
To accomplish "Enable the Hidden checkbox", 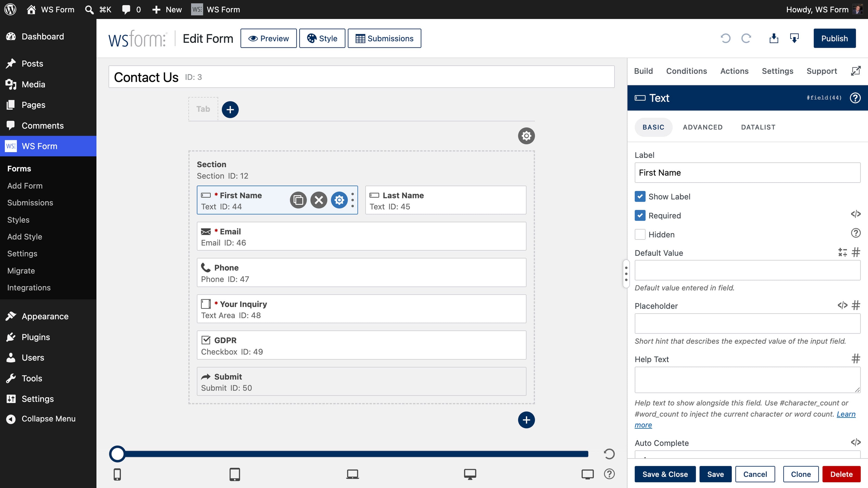I will pos(640,235).
